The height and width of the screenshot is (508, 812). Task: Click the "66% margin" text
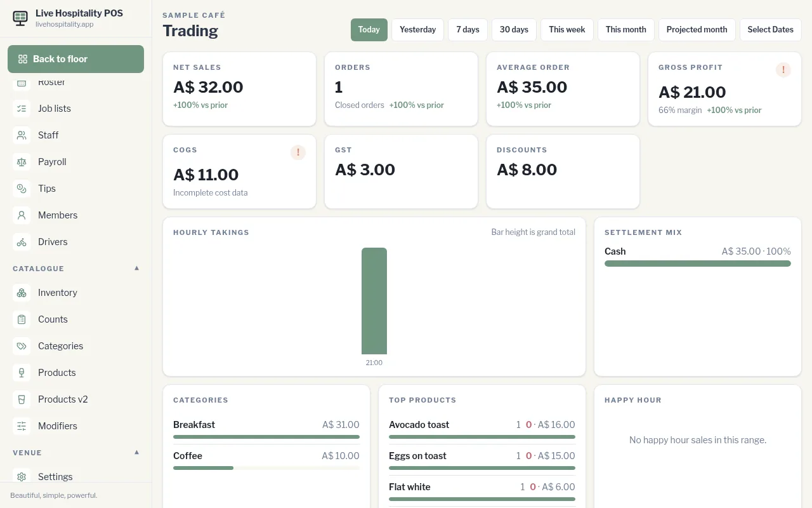(680, 110)
